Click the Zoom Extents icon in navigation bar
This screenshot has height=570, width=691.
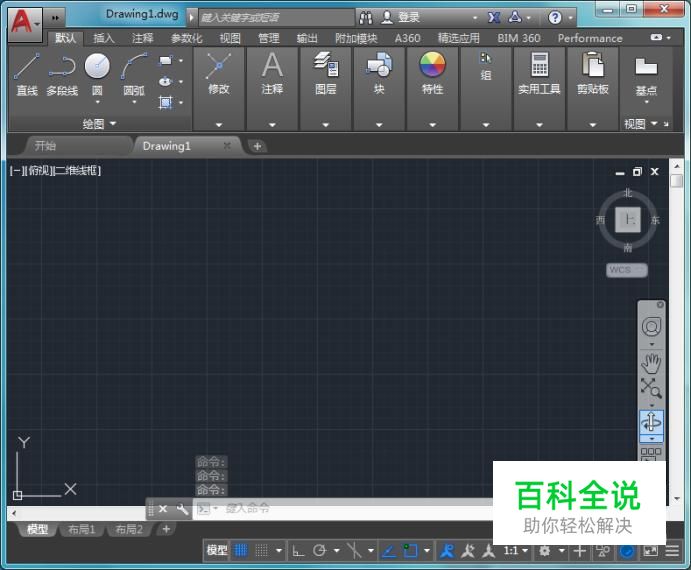coord(651,389)
